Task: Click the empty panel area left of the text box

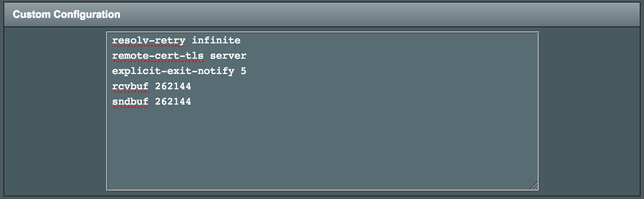Action: tap(55, 111)
